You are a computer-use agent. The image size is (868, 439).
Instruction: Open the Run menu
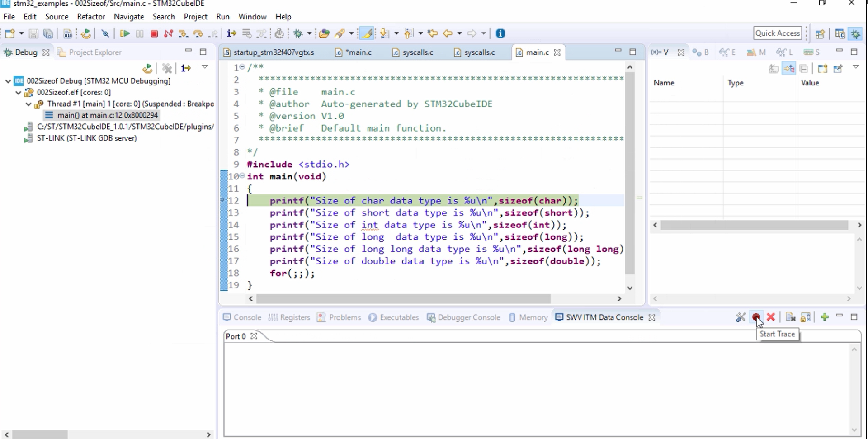tap(222, 17)
